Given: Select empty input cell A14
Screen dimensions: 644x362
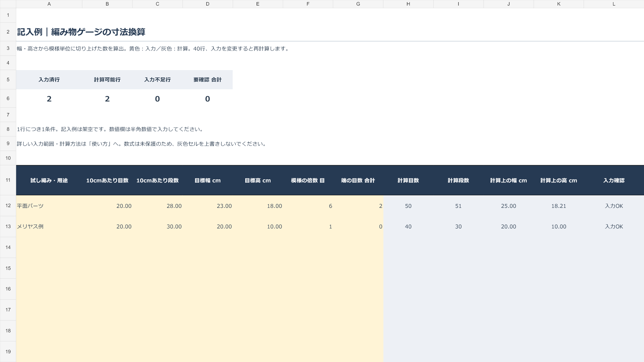Looking at the screenshot, I should pos(49,248).
